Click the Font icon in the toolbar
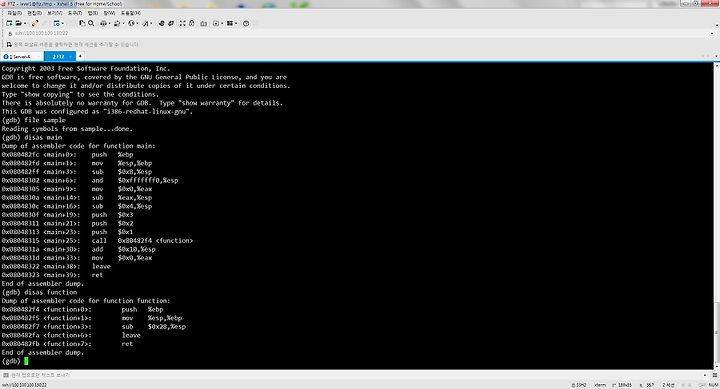This screenshot has width=720, height=389. (x=146, y=23)
